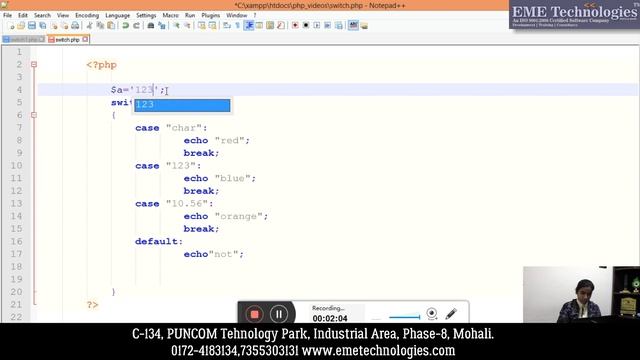The width and height of the screenshot is (640, 360).
Task: Play back the recorded macro
Action: (317, 26)
